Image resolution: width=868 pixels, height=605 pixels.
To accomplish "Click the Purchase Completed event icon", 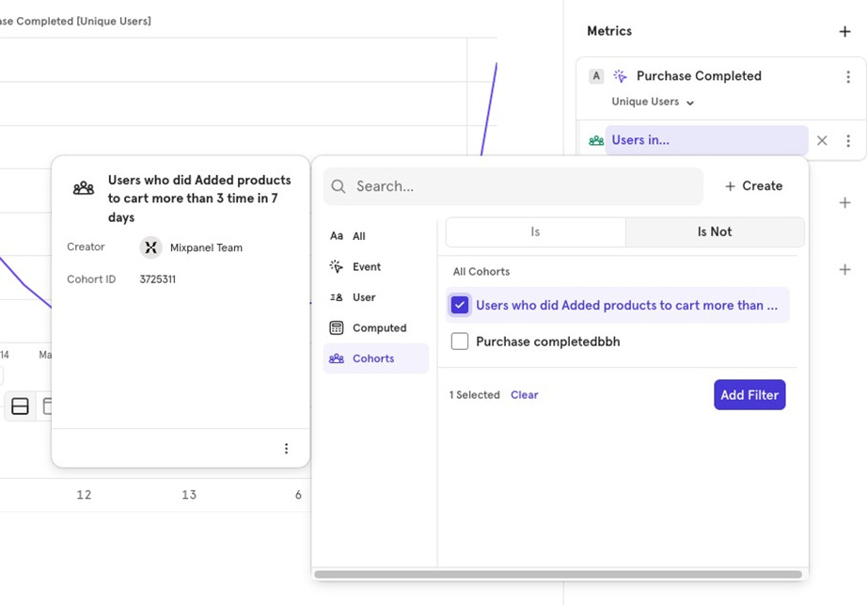I will [620, 76].
